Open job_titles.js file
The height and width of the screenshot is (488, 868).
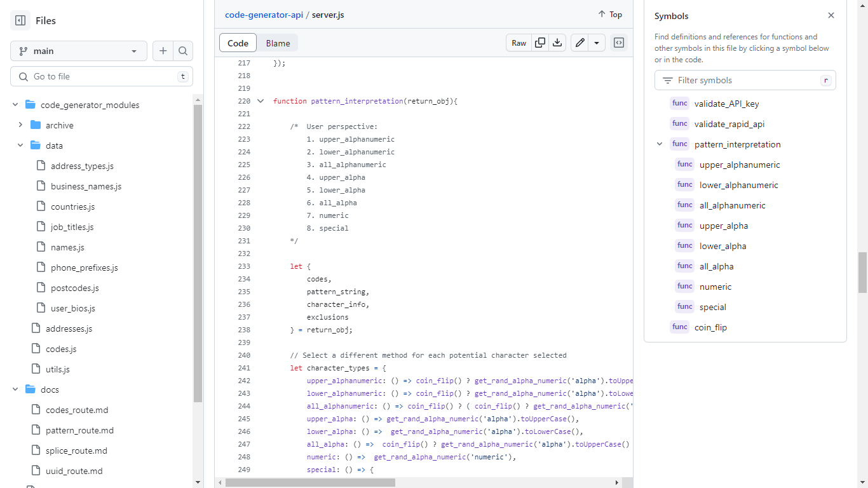pyautogui.click(x=72, y=227)
